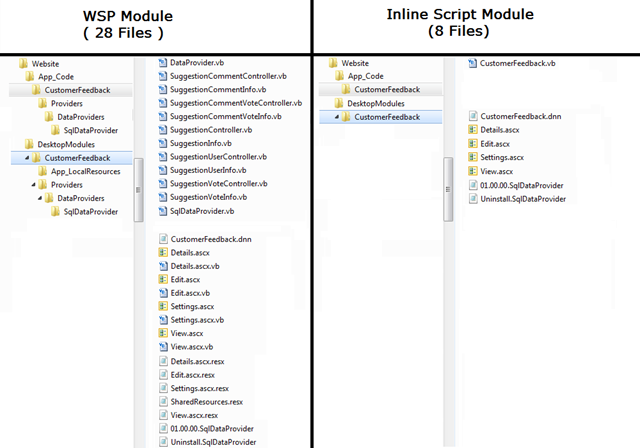The width and height of the screenshot is (640, 448).
Task: Select file SuggestionUserInfo.vb
Action: click(208, 170)
